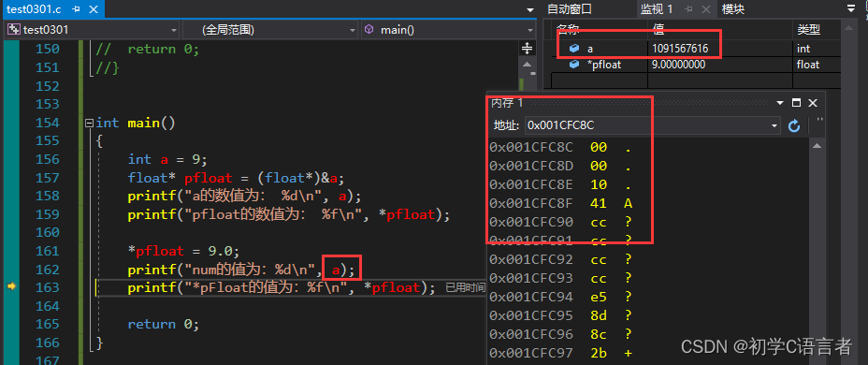Pin the test0301.c editor tab
Screen dimensions: 868x365
click(77, 9)
